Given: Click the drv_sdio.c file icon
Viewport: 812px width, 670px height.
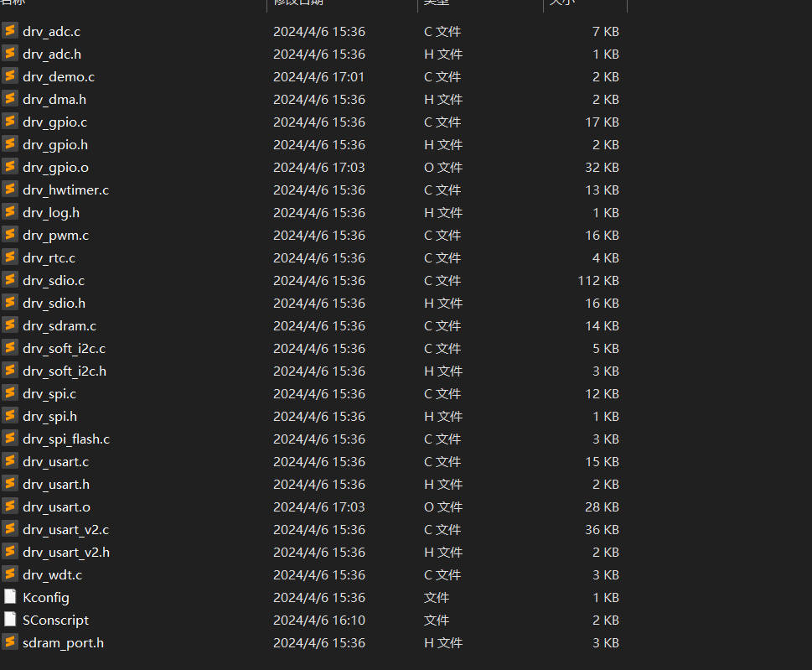Looking at the screenshot, I should coord(10,280).
